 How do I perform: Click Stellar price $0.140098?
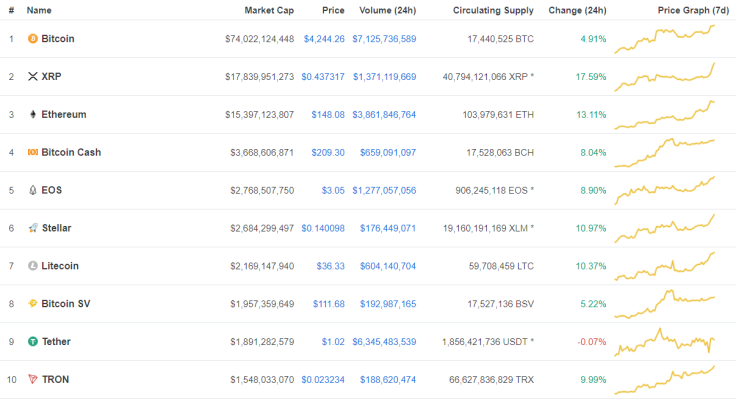323,228
